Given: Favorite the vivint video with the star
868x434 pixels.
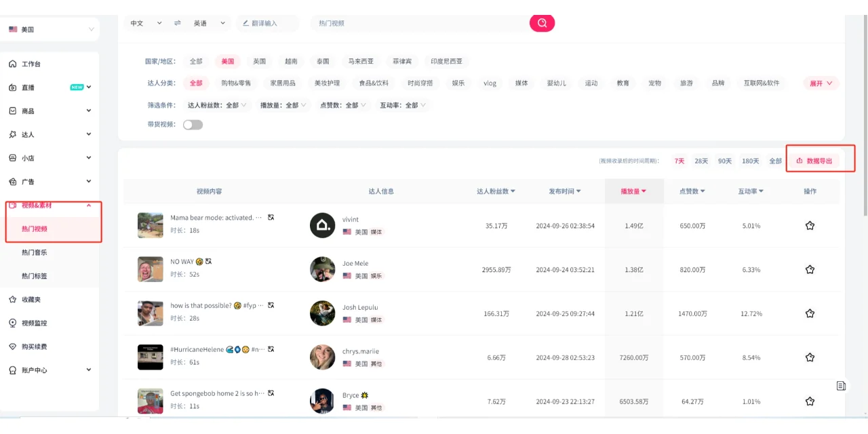Looking at the screenshot, I should point(810,225).
